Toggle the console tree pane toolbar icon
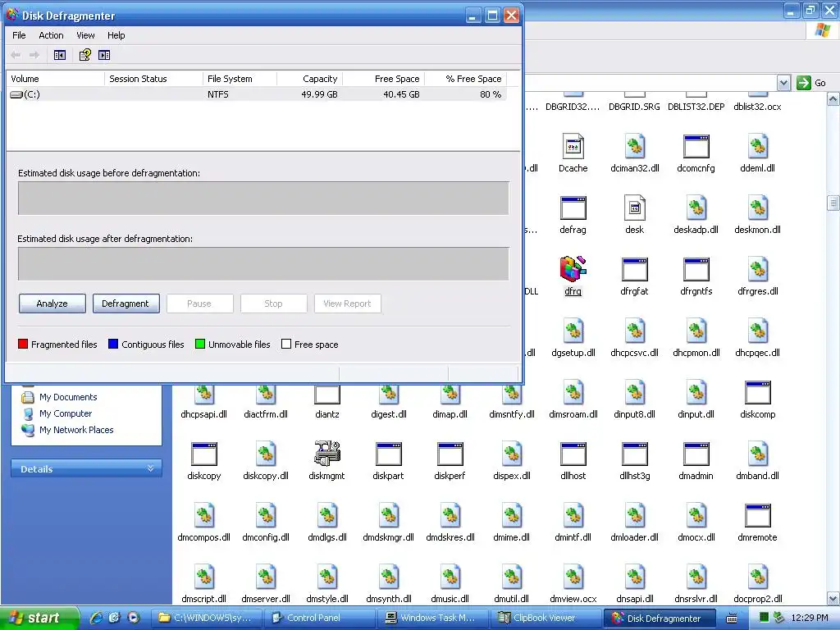 tap(59, 55)
